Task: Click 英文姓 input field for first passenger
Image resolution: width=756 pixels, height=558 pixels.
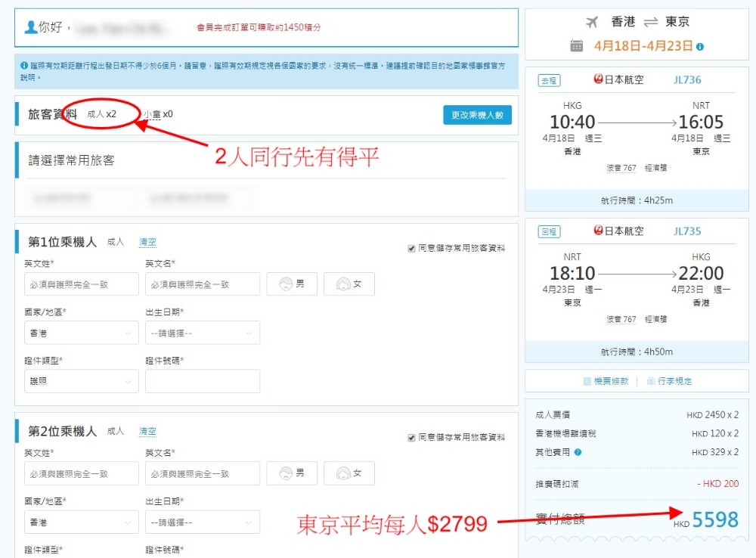Action: (x=82, y=284)
